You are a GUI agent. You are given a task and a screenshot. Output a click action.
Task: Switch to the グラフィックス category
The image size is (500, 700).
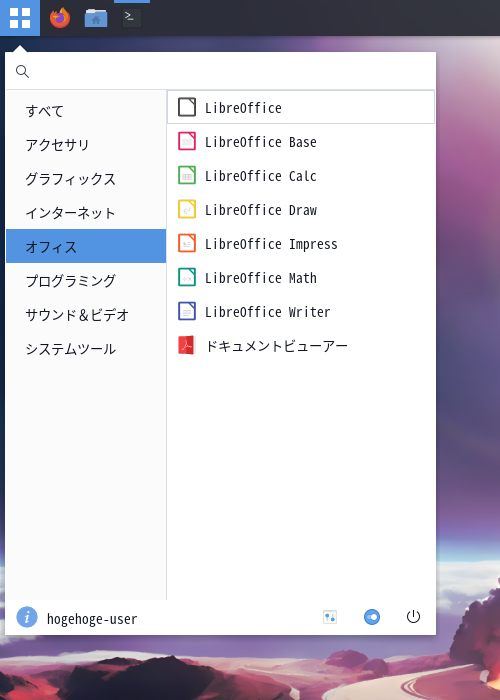coord(86,179)
